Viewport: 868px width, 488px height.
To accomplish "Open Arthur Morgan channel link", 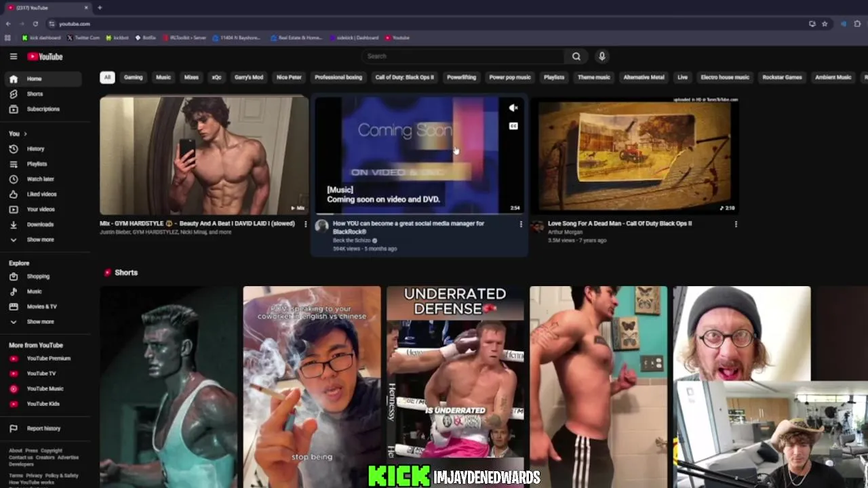I will [566, 232].
